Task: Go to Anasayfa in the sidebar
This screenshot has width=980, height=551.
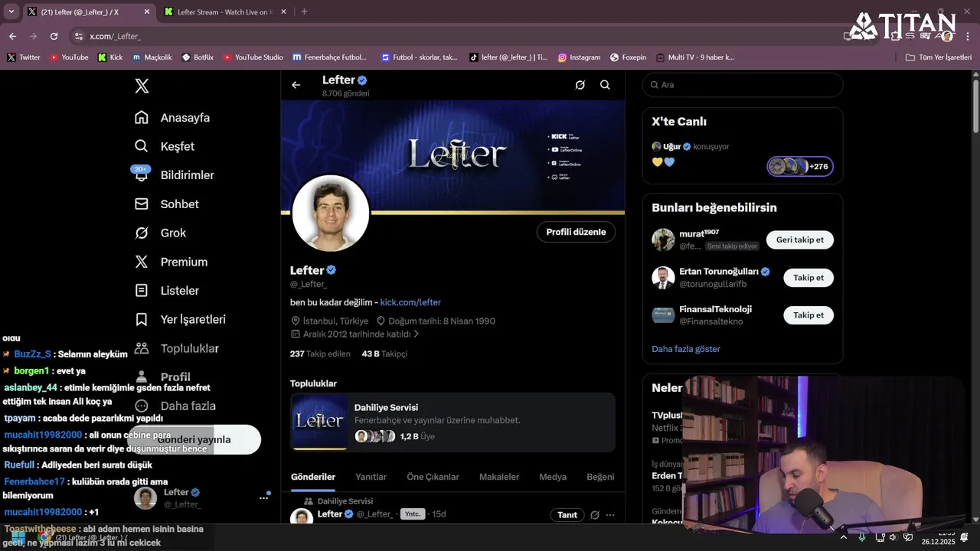Action: pos(172,117)
